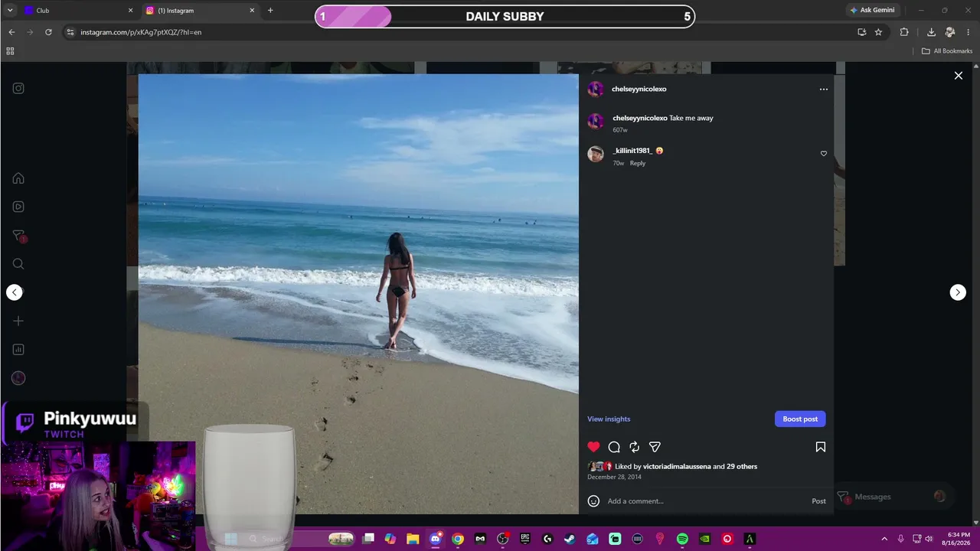The image size is (980, 551).
Task: Open Steam from the taskbar
Action: 570,539
